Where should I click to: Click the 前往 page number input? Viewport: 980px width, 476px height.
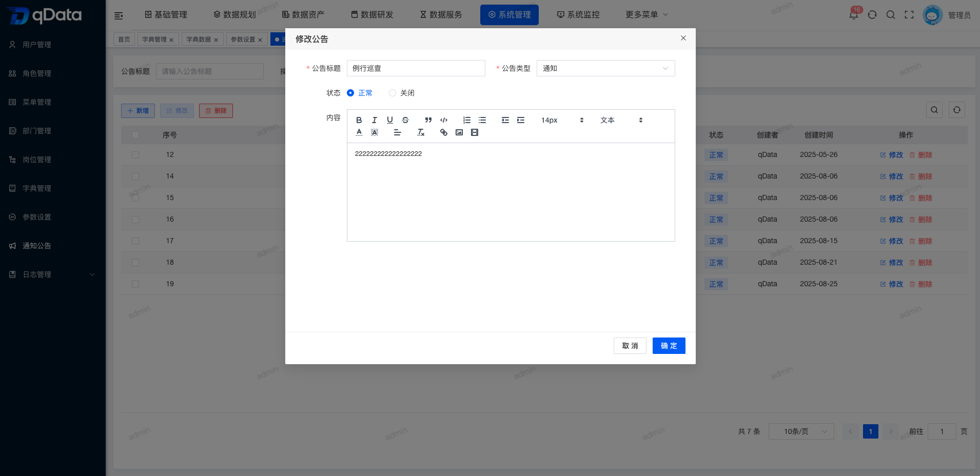click(942, 431)
